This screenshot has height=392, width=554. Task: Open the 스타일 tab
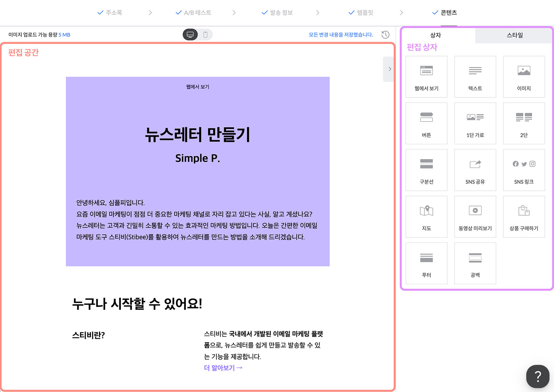(514, 35)
